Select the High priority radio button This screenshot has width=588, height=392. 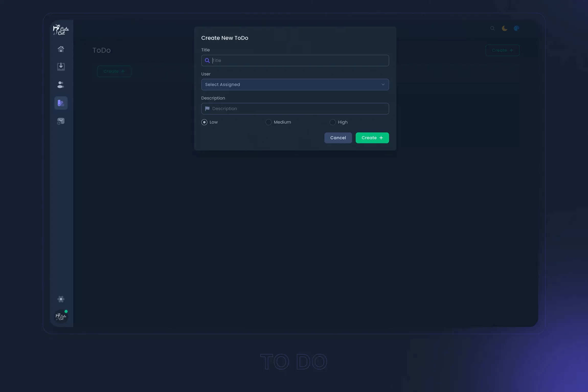(333, 122)
